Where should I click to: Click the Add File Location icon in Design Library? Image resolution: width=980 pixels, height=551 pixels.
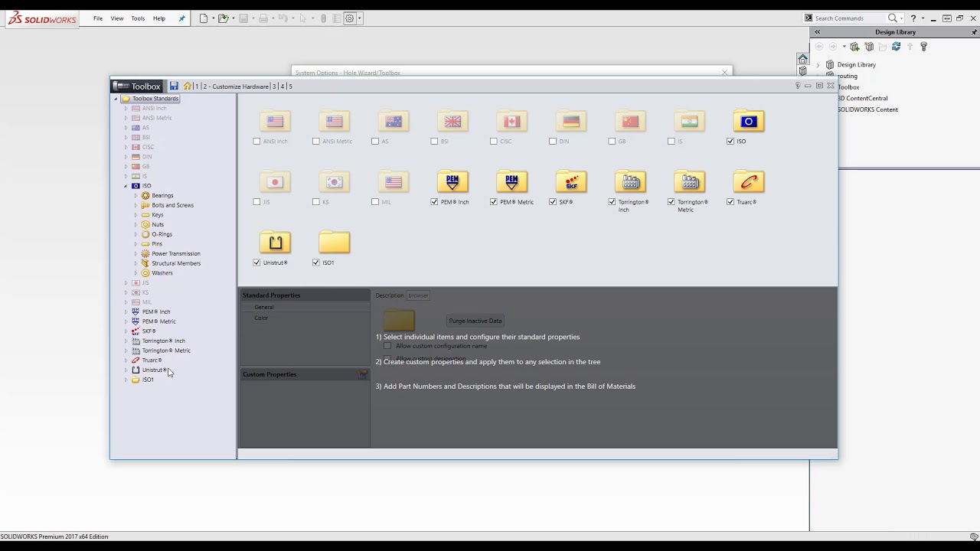tap(854, 47)
